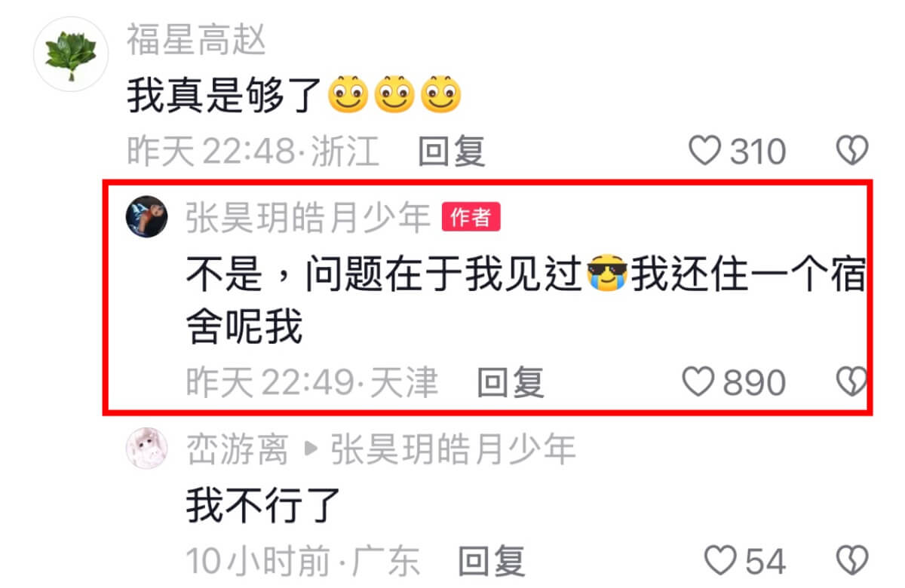The height and width of the screenshot is (588, 905).
Task: Open username 福星高赵
Action: click(x=196, y=40)
